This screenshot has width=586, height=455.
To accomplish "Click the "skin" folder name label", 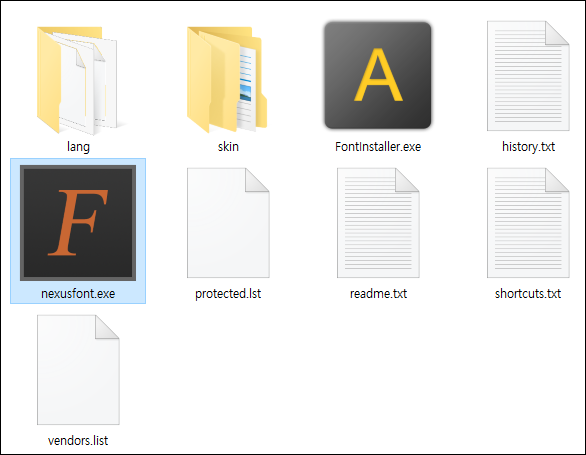I will (x=228, y=147).
